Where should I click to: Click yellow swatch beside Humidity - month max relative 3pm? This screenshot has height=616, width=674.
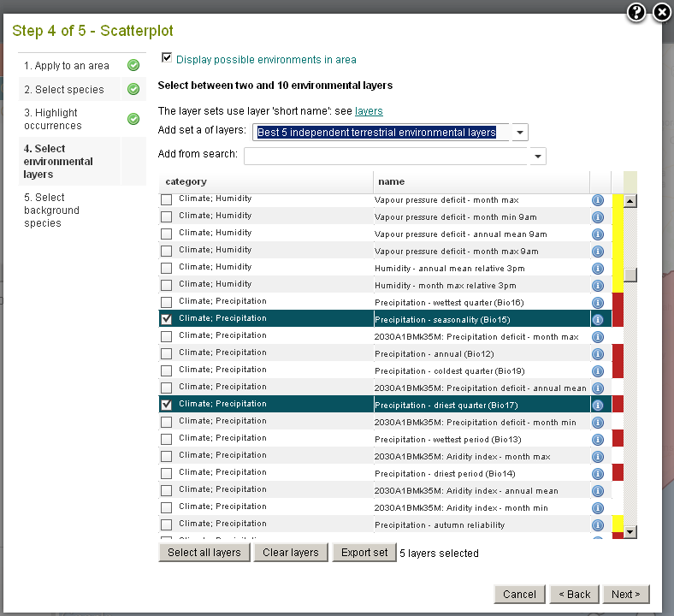(618, 286)
